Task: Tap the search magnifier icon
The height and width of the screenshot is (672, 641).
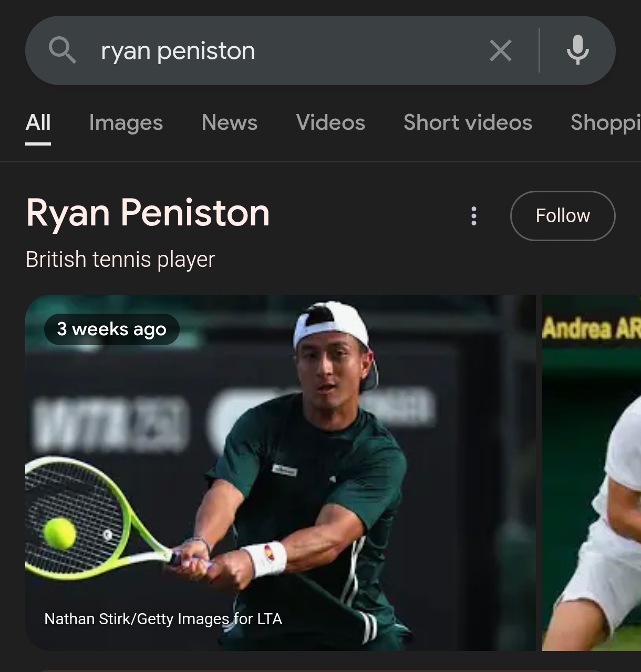Action: tap(62, 50)
